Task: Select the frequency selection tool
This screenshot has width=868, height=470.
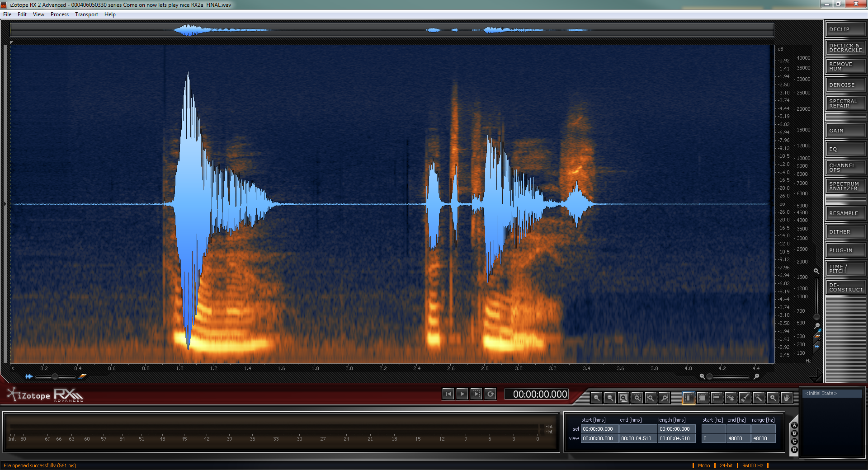Action: (717, 398)
